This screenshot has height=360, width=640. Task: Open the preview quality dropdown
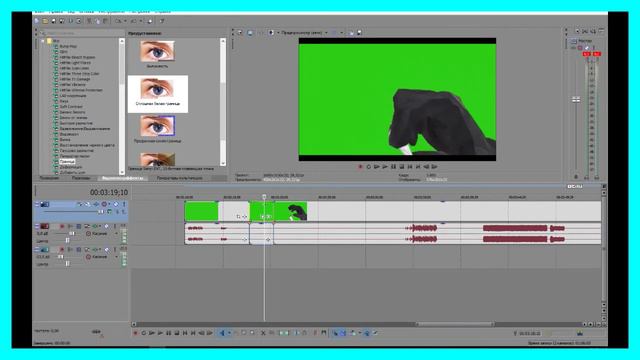click(x=304, y=33)
